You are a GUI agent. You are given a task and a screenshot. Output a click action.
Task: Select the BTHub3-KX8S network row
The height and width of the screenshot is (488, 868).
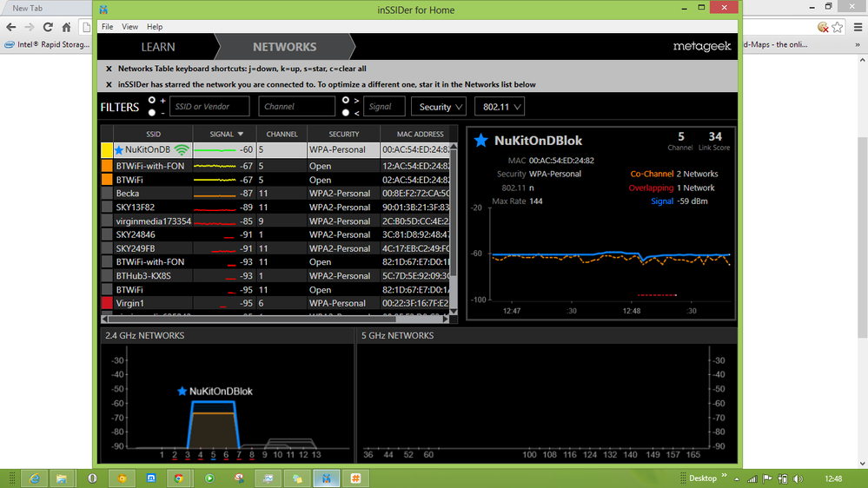(275, 276)
